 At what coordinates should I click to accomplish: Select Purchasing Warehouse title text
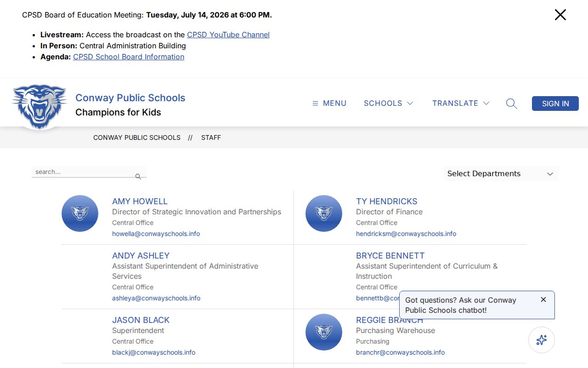396,331
